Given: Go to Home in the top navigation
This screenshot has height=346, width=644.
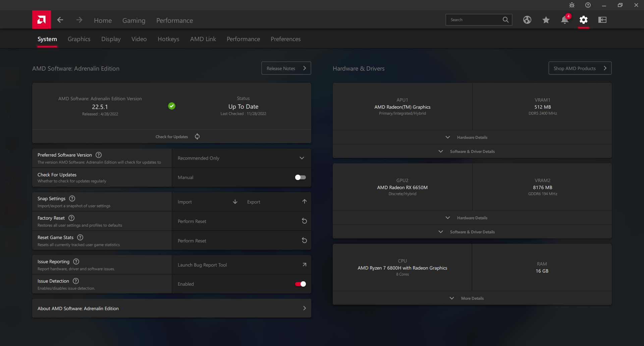Looking at the screenshot, I should click(x=103, y=20).
